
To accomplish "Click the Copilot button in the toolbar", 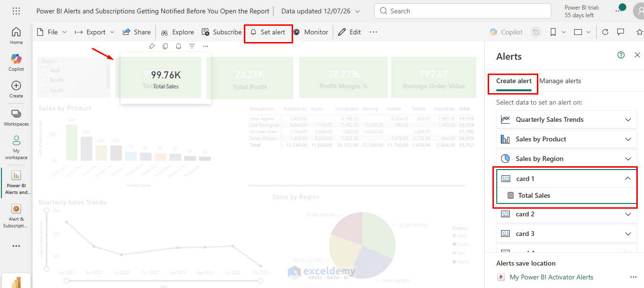I will (506, 32).
